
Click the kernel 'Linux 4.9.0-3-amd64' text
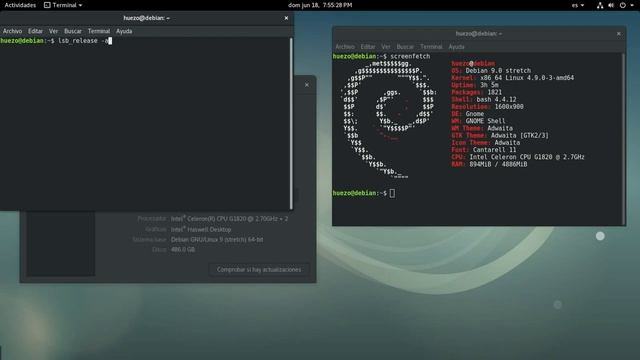pyautogui.click(x=540, y=78)
